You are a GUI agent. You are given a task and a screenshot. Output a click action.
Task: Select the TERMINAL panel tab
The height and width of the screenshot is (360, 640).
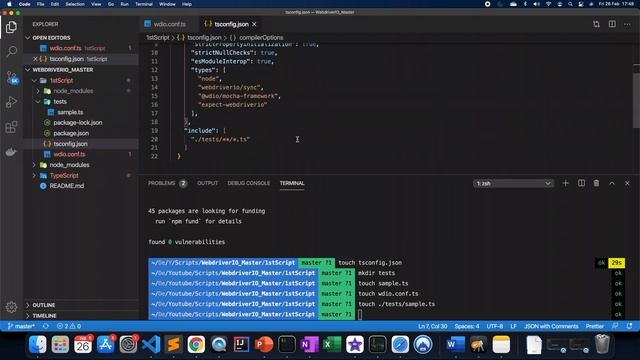coord(292,183)
